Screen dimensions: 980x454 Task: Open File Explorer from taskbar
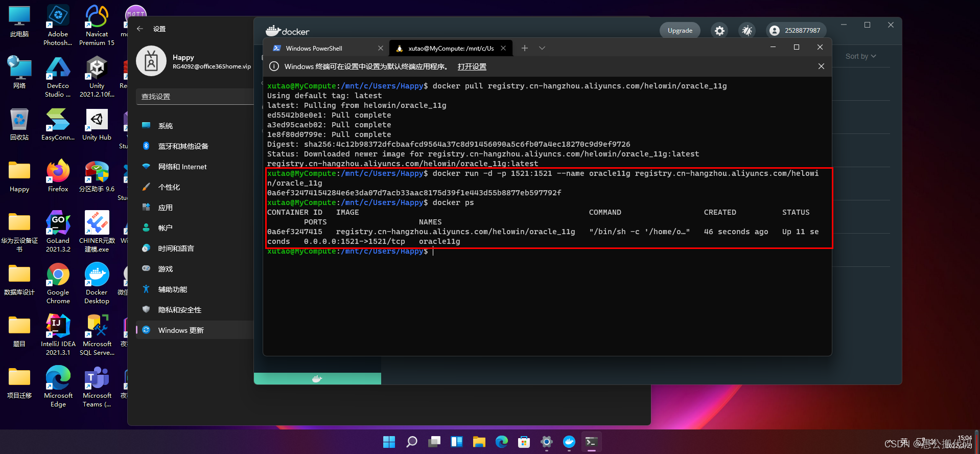point(479,442)
